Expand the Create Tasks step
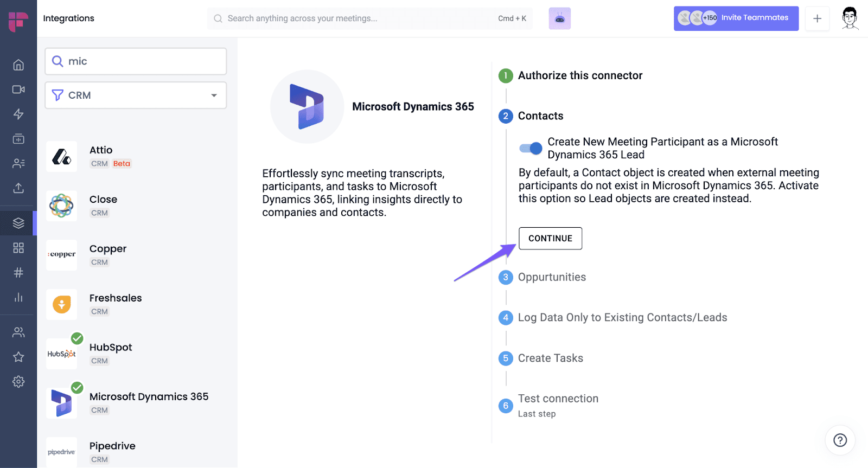 [550, 358]
